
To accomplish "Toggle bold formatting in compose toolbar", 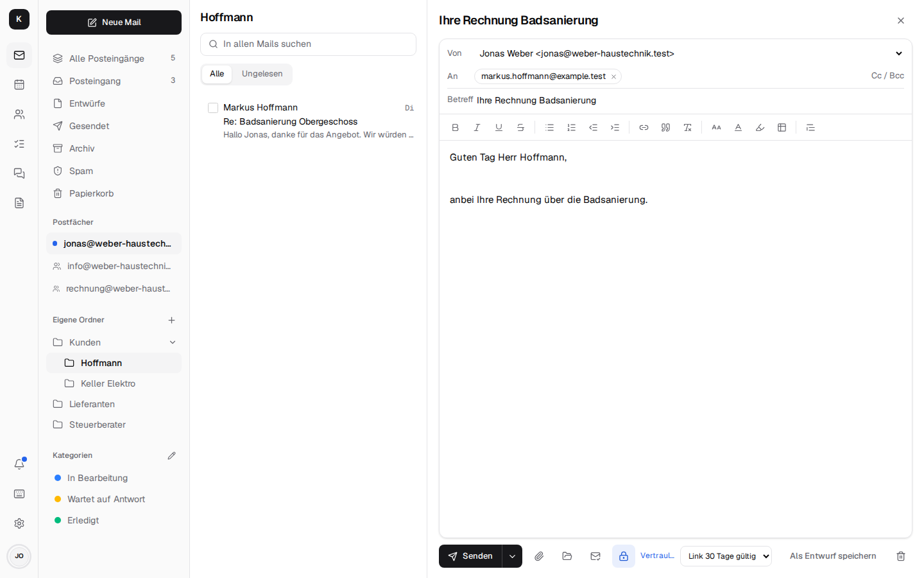I will 456,127.
